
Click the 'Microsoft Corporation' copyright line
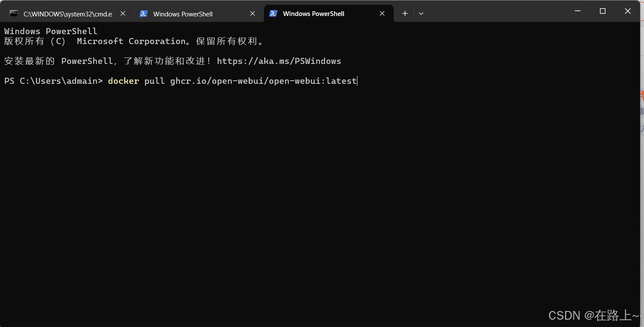coord(134,41)
